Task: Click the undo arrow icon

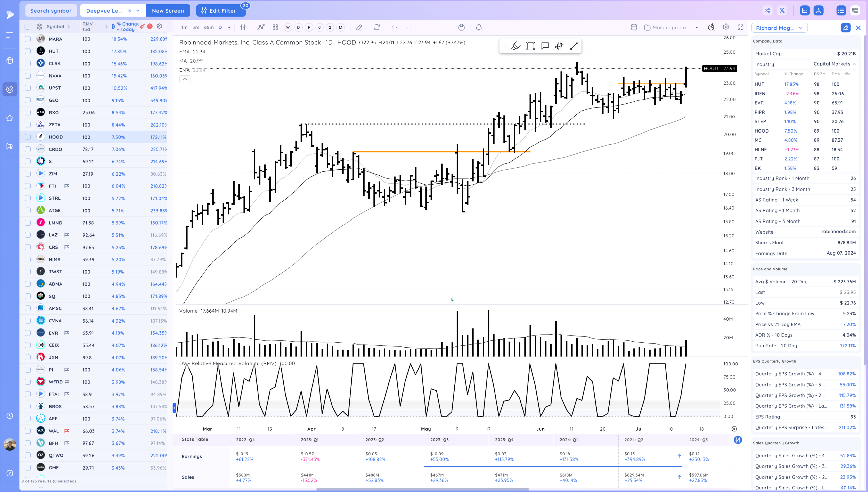Action: tap(394, 27)
